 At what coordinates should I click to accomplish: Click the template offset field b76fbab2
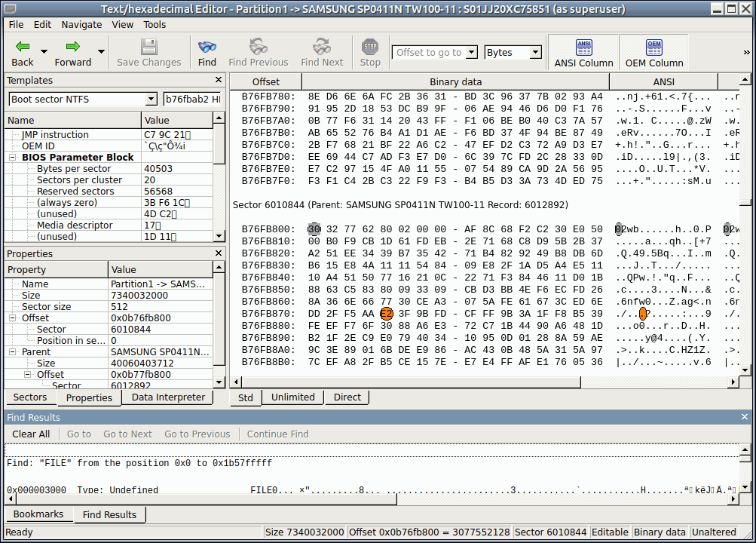point(192,100)
